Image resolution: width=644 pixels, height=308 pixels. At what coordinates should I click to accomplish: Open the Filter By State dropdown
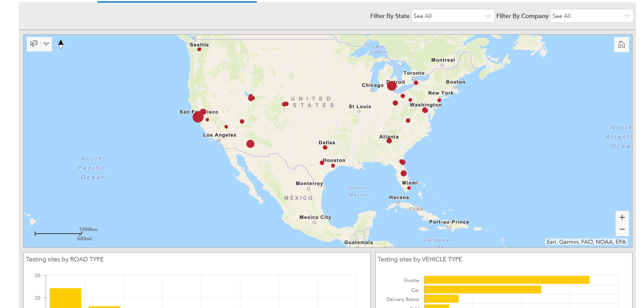point(453,16)
